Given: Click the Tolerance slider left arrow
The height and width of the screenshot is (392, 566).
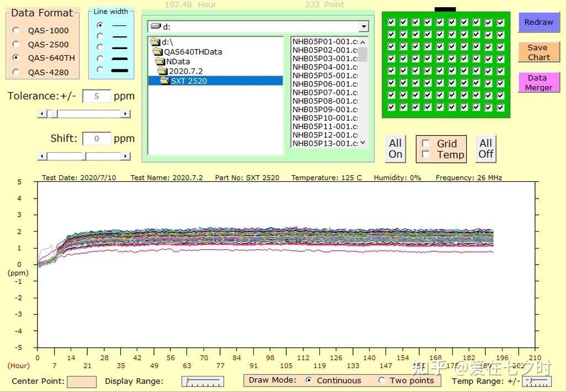Looking at the screenshot, I should [x=42, y=114].
